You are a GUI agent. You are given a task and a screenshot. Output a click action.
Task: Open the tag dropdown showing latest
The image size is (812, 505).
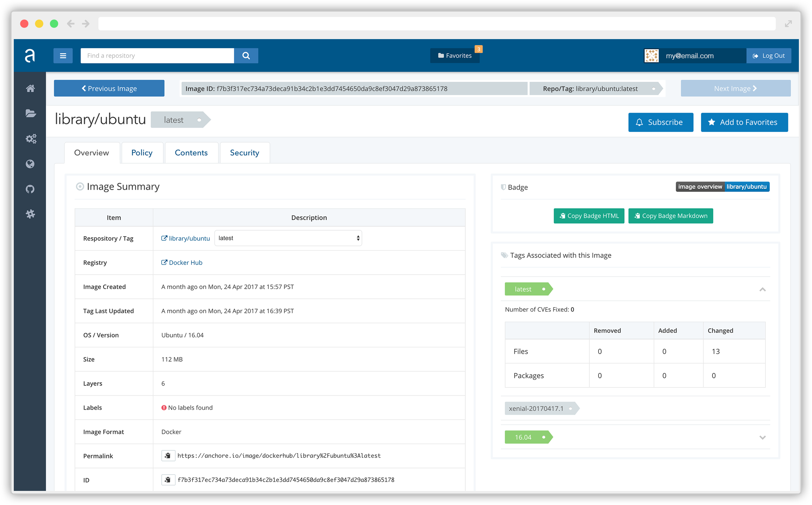(288, 238)
